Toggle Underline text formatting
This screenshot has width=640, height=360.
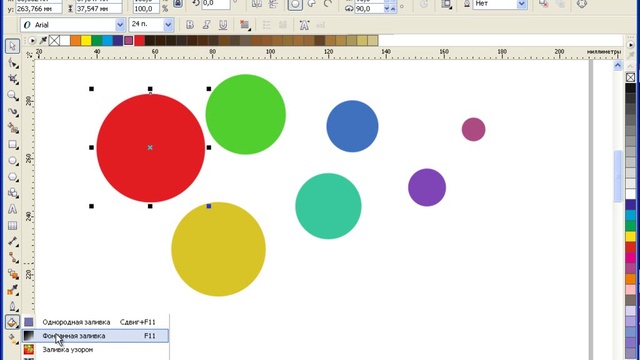click(x=223, y=25)
